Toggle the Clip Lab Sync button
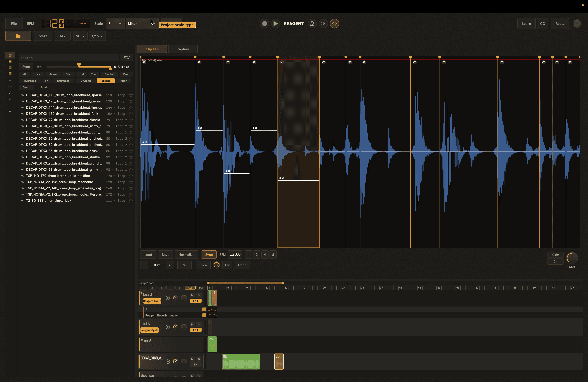588x382 pixels. tap(209, 255)
